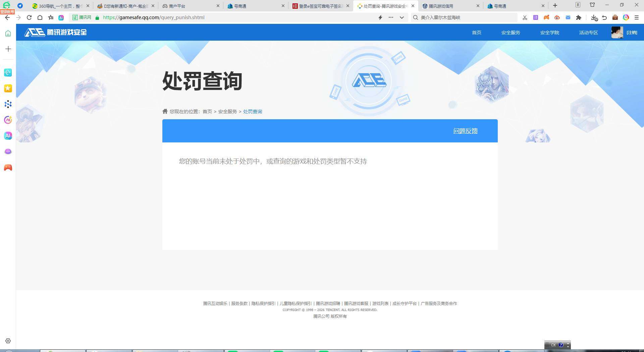Click the user avatar in the header
644x352 pixels.
(x=617, y=32)
